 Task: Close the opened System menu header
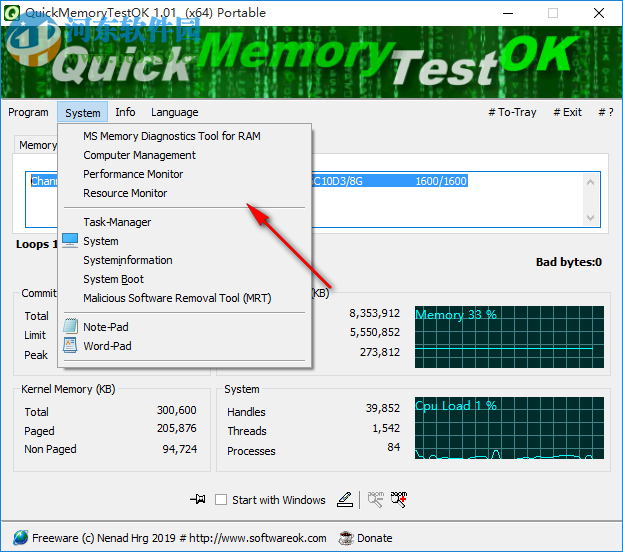83,112
